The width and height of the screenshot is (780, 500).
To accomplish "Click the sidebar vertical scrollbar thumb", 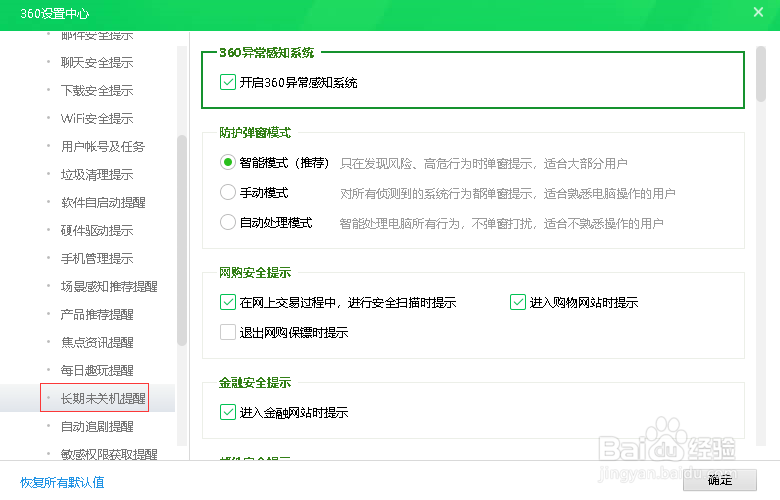I will coord(182,240).
